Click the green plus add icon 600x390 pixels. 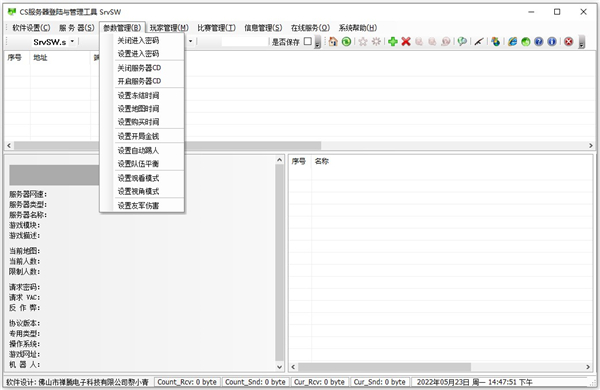click(393, 41)
